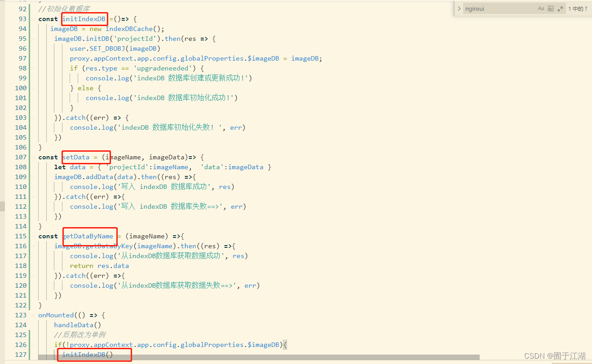Toggle Match Case in find box
Screen dimensions: 592x364
(x=541, y=9)
